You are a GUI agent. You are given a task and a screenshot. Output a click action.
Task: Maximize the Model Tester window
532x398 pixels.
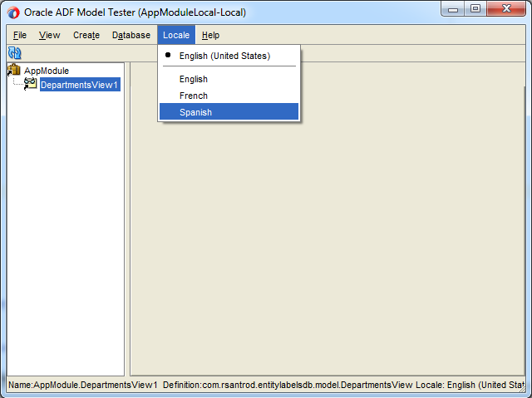coord(475,9)
